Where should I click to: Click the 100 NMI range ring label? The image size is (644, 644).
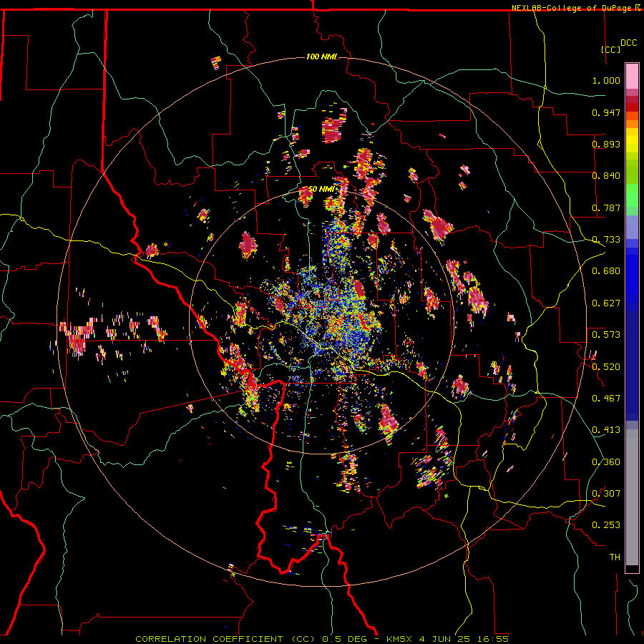321,57
